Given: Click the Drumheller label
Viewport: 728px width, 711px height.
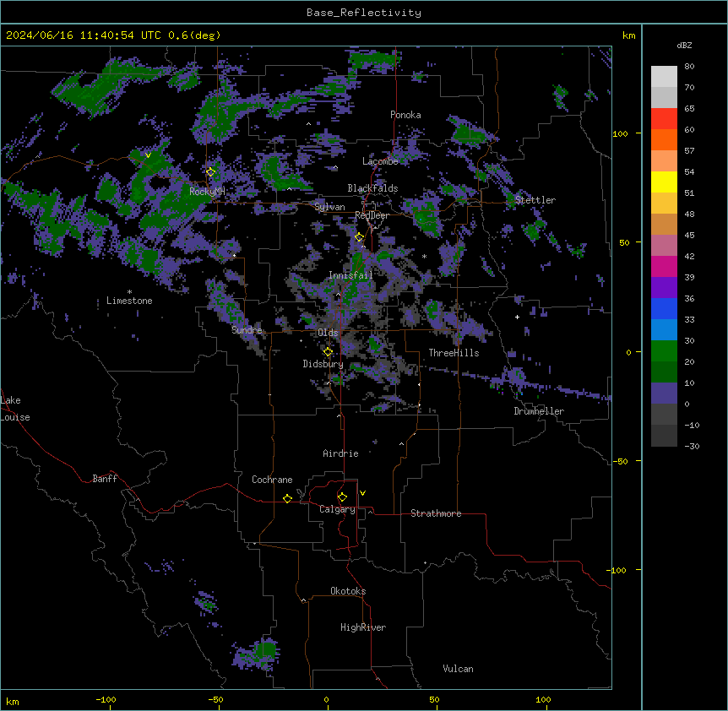Looking at the screenshot, I should tap(539, 411).
